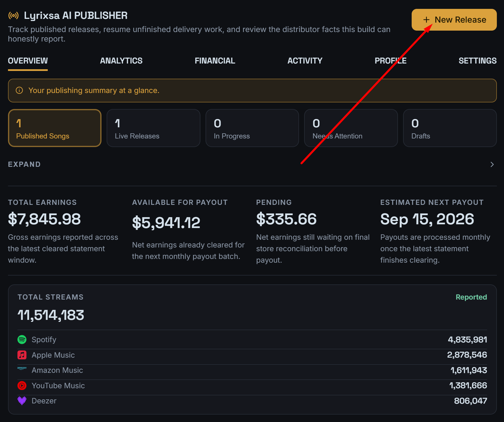Open the Profile tab
Viewport: 504px width, 422px height.
391,61
